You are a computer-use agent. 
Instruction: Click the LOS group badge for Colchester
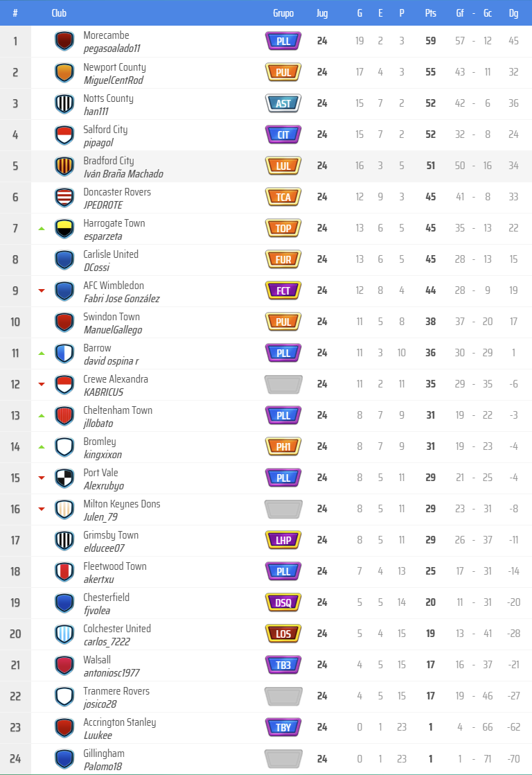point(283,634)
